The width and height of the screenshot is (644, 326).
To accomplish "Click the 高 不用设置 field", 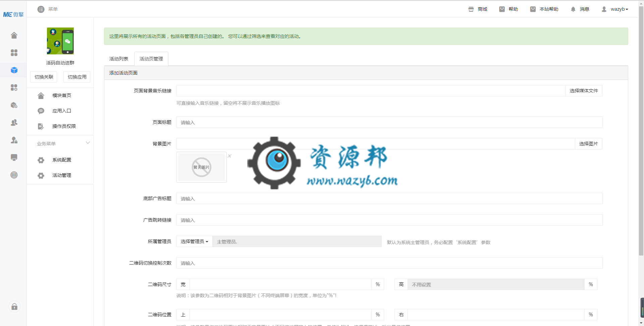I will (496, 284).
